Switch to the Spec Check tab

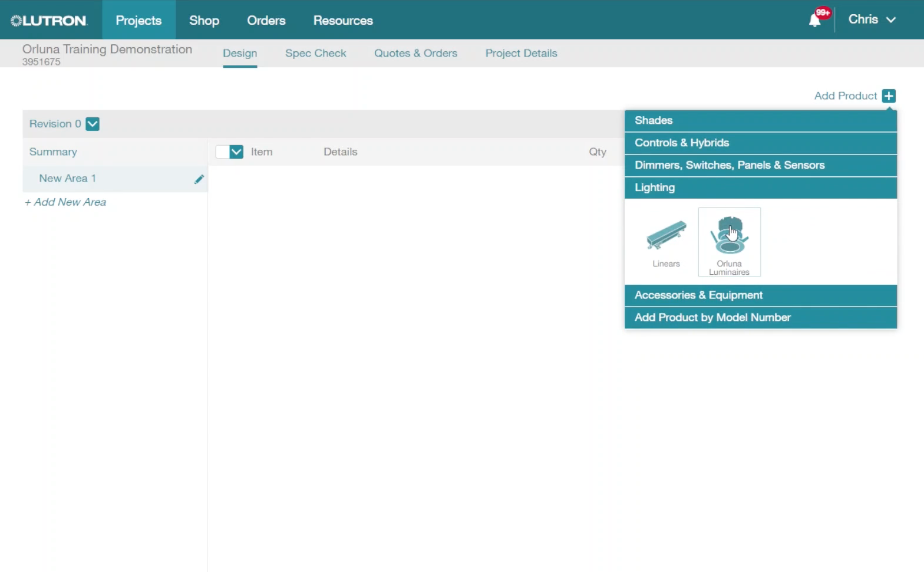pyautogui.click(x=316, y=53)
